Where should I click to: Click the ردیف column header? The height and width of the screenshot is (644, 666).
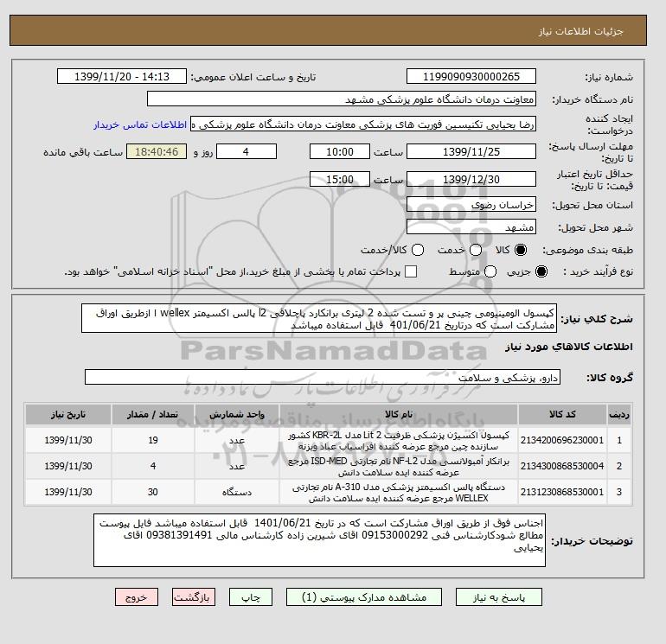[618, 414]
